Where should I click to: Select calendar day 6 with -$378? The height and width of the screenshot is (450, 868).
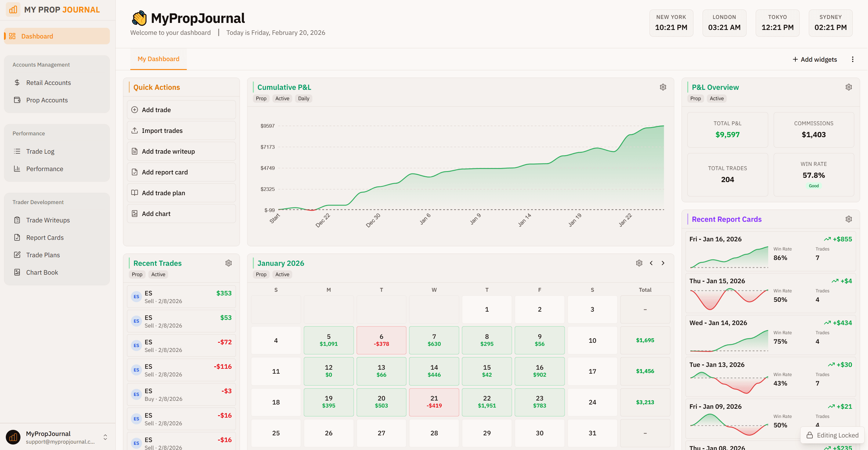(x=381, y=340)
